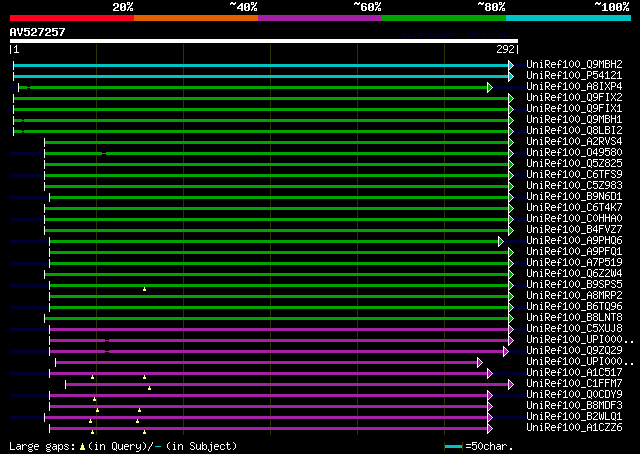The width and height of the screenshot is (640, 454).
Task: Select the UniRef100_B8MDF3 hit label
Action: [x=574, y=406]
